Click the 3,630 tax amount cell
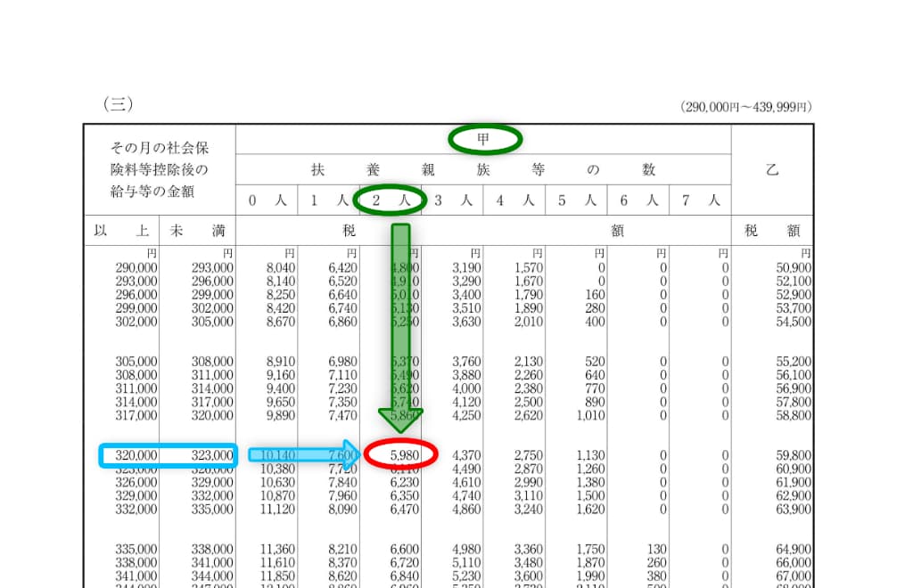 [x=466, y=322]
